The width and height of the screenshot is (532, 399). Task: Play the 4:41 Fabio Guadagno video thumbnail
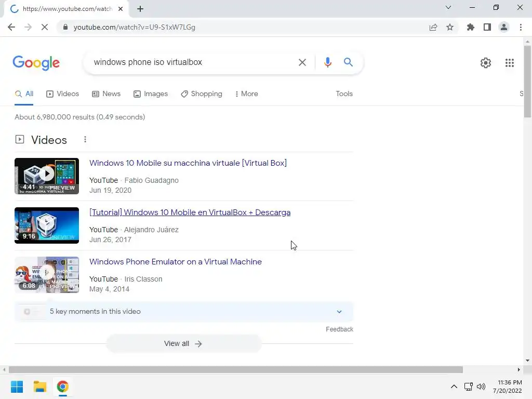click(47, 176)
